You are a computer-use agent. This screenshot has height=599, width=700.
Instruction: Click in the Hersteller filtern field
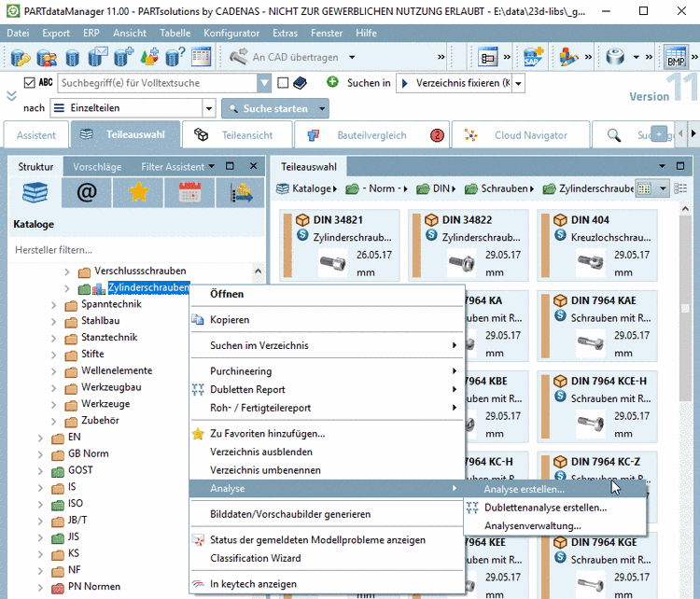point(136,250)
